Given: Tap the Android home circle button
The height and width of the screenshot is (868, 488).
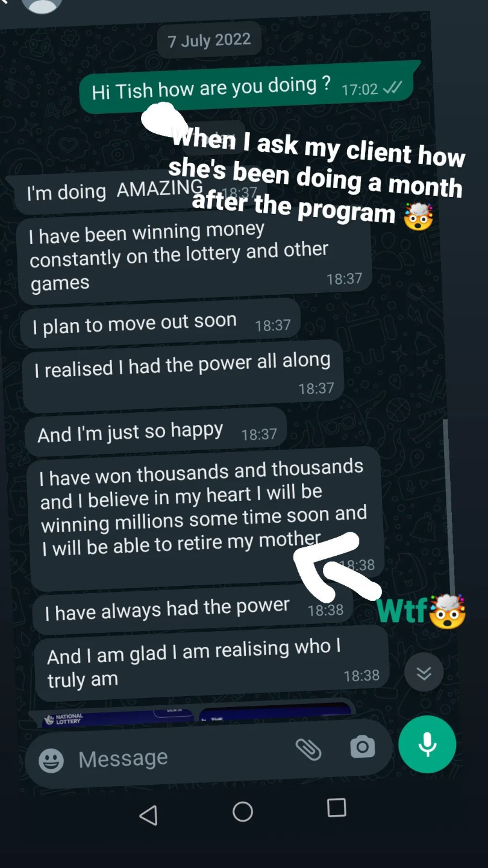Looking at the screenshot, I should (x=243, y=811).
